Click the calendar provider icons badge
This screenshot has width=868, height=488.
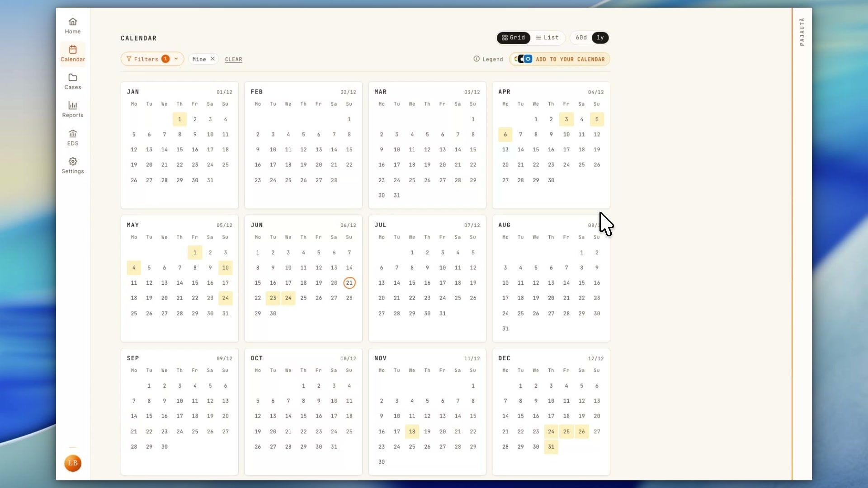(x=524, y=59)
